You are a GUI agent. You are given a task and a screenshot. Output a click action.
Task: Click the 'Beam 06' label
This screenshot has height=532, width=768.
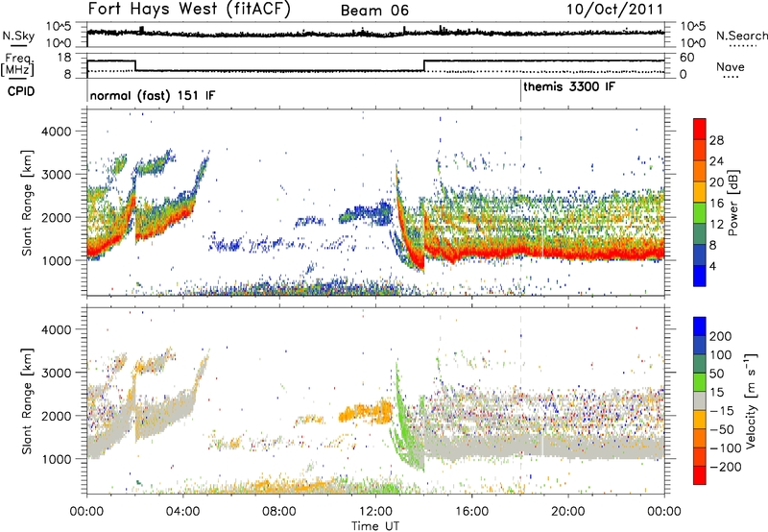click(374, 11)
